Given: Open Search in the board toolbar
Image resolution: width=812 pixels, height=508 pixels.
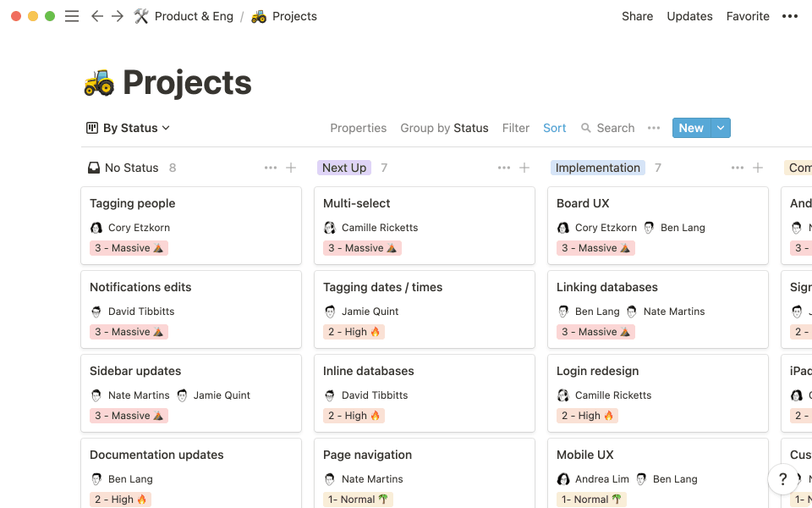Looking at the screenshot, I should tap(607, 128).
